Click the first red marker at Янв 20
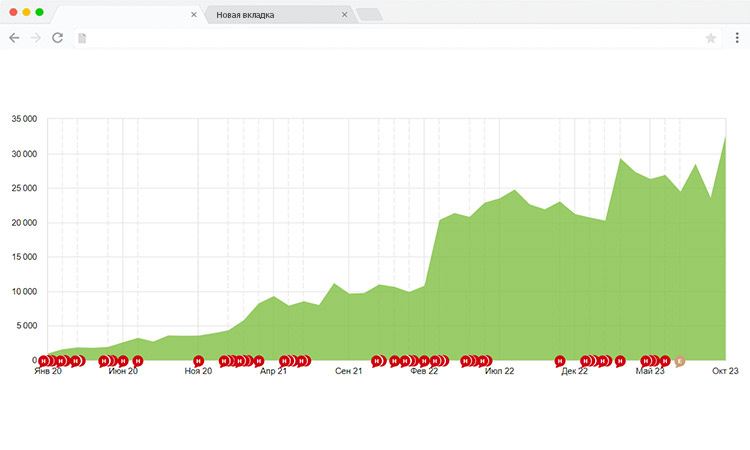The width and height of the screenshot is (750, 450). (43, 361)
